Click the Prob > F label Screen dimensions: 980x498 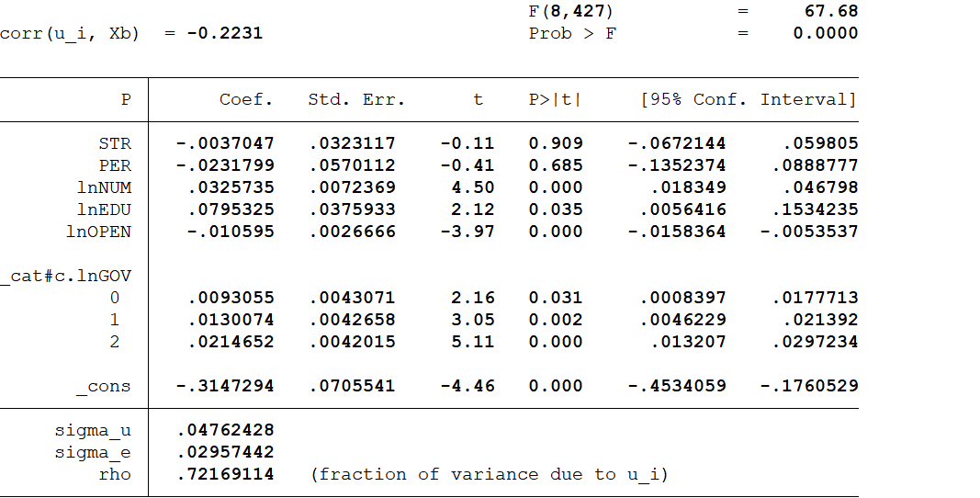(x=572, y=33)
